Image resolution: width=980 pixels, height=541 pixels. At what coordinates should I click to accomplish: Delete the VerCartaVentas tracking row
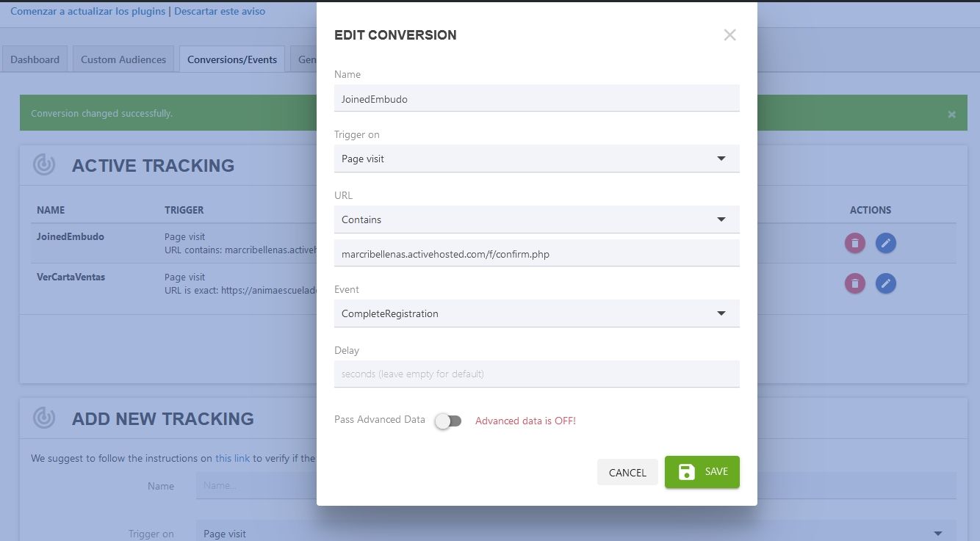[855, 283]
